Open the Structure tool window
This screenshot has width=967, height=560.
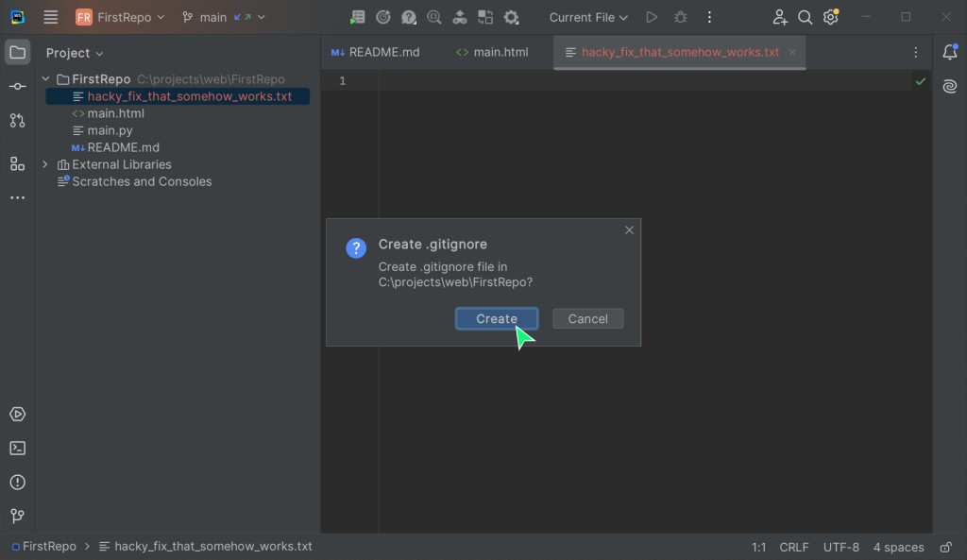[17, 163]
